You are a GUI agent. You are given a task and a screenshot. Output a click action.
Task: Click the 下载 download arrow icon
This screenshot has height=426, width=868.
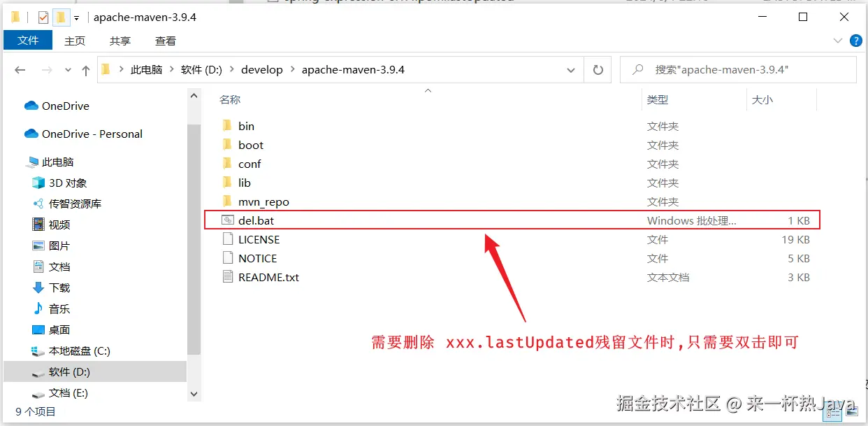(38, 287)
